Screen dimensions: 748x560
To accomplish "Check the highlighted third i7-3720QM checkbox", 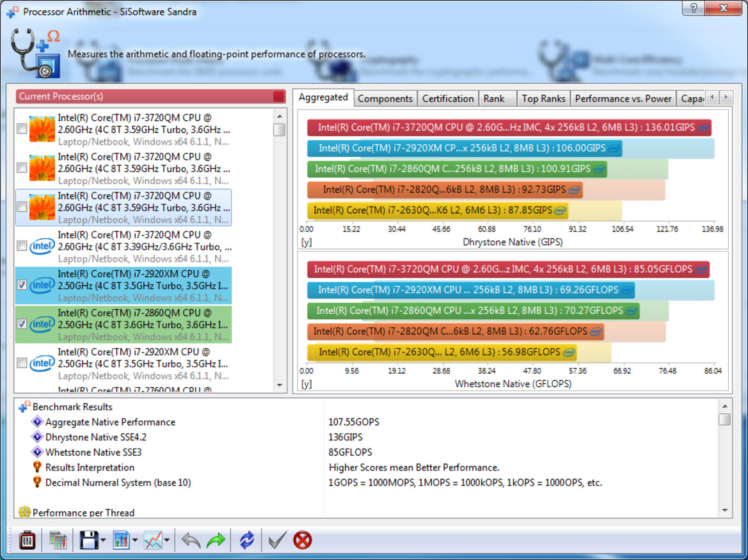I will [22, 207].
